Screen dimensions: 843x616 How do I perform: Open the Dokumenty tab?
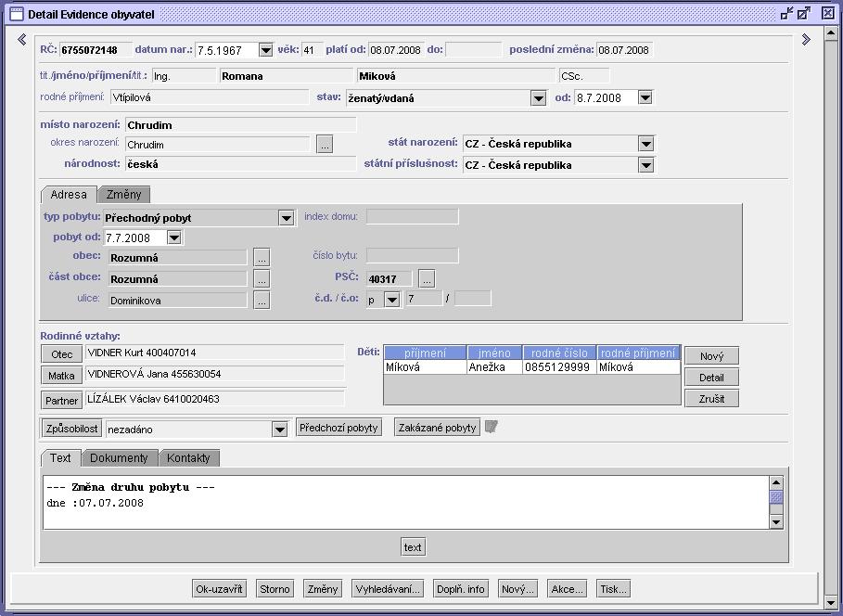coord(119,458)
